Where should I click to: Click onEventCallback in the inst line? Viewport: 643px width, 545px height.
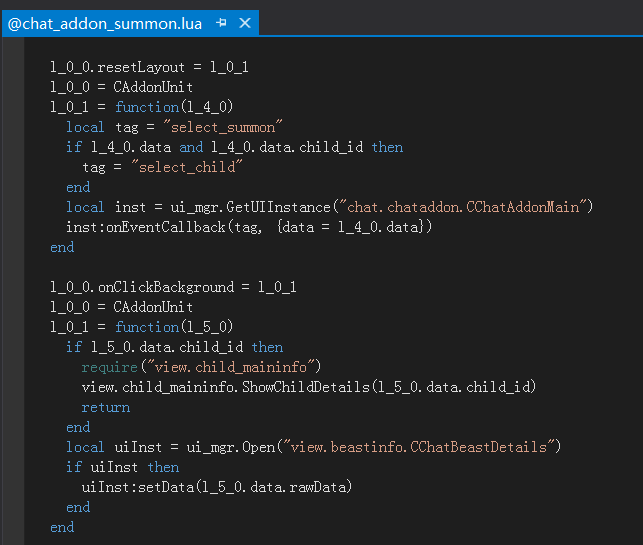[165, 227]
